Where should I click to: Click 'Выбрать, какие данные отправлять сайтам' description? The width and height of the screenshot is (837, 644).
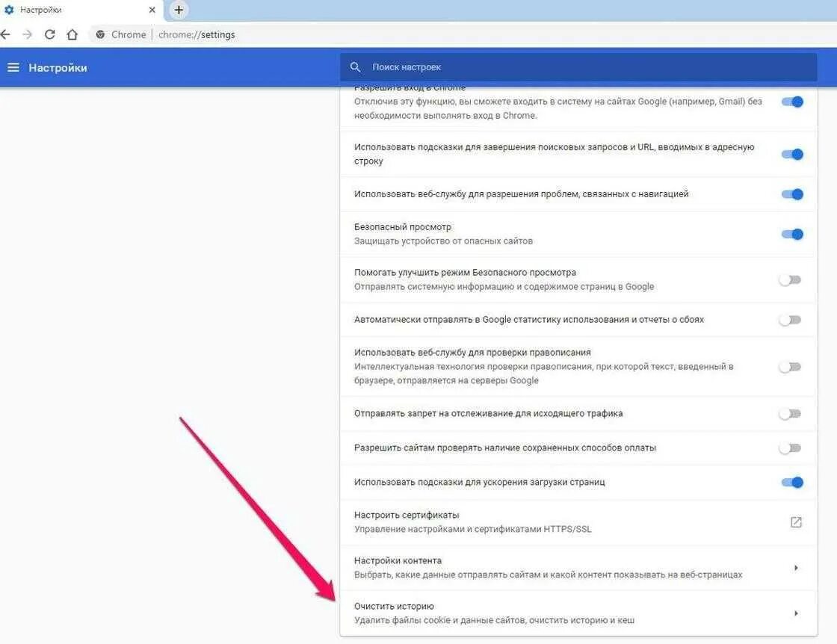(549, 575)
